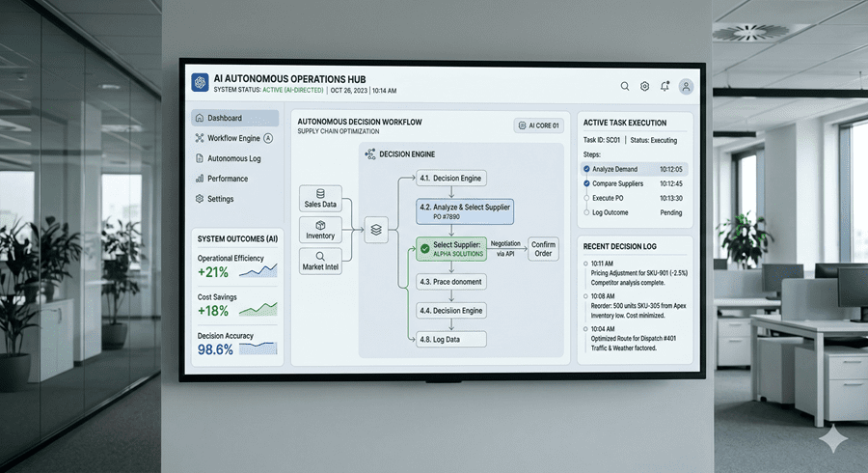Viewport: 868px width, 473px height.
Task: Toggle the Analyze Demand step checkmark
Action: coord(586,169)
